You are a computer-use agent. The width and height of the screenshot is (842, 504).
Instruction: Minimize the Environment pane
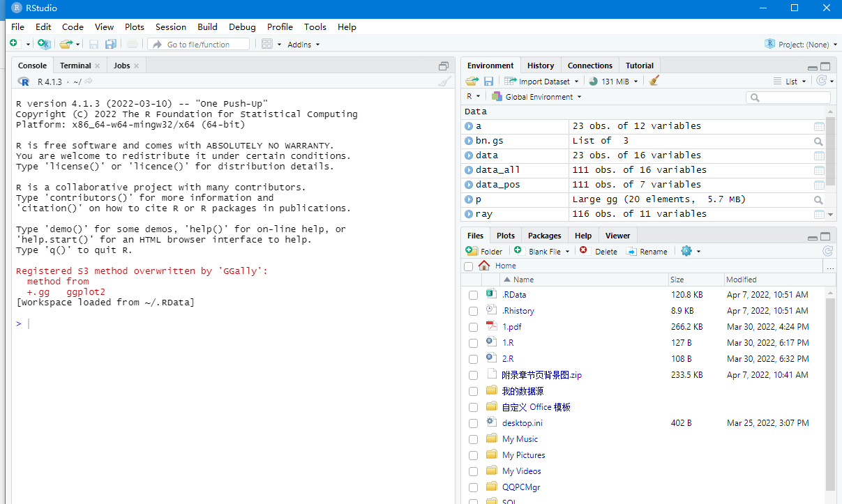(813, 68)
